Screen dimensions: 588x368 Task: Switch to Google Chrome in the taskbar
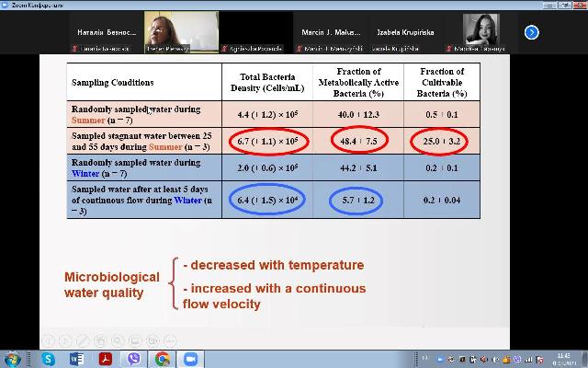(162, 359)
